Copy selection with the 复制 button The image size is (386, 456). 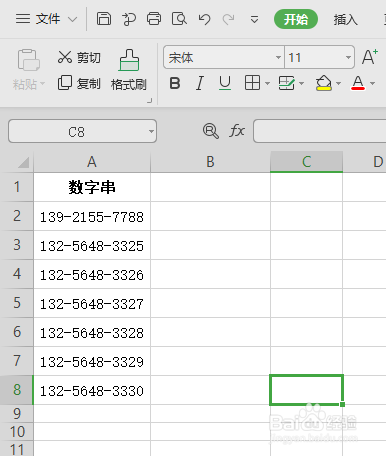[79, 83]
